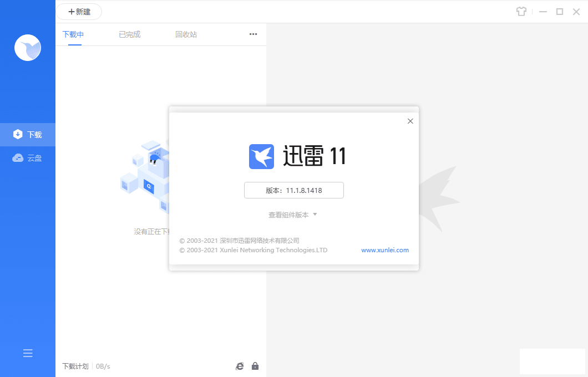
Task: Switch to the 回收站 tab
Action: click(186, 34)
